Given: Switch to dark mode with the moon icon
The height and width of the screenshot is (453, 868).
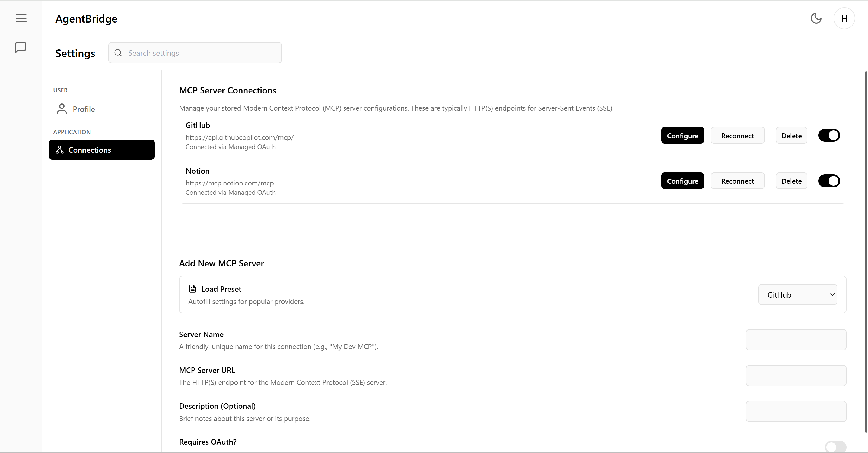Looking at the screenshot, I should [x=816, y=18].
